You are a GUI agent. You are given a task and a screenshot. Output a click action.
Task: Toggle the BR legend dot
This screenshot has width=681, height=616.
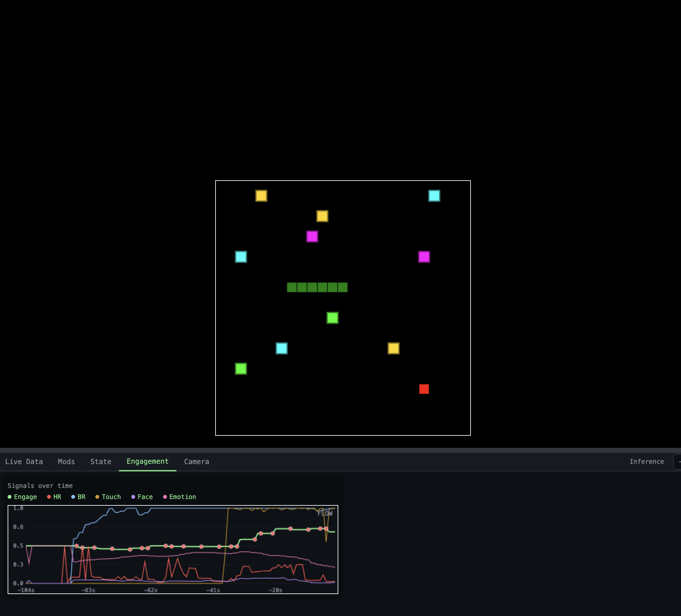[73, 497]
